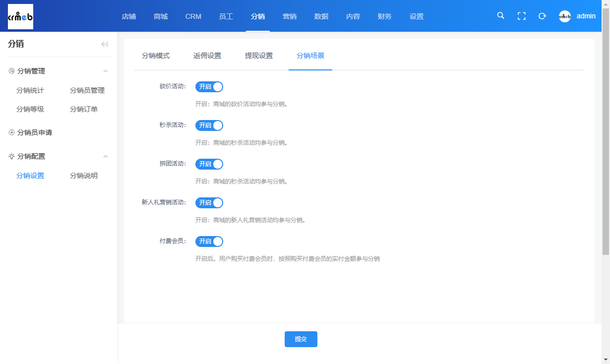Collapse the sidebar with the fold icon
This screenshot has height=364, width=610.
click(x=105, y=44)
